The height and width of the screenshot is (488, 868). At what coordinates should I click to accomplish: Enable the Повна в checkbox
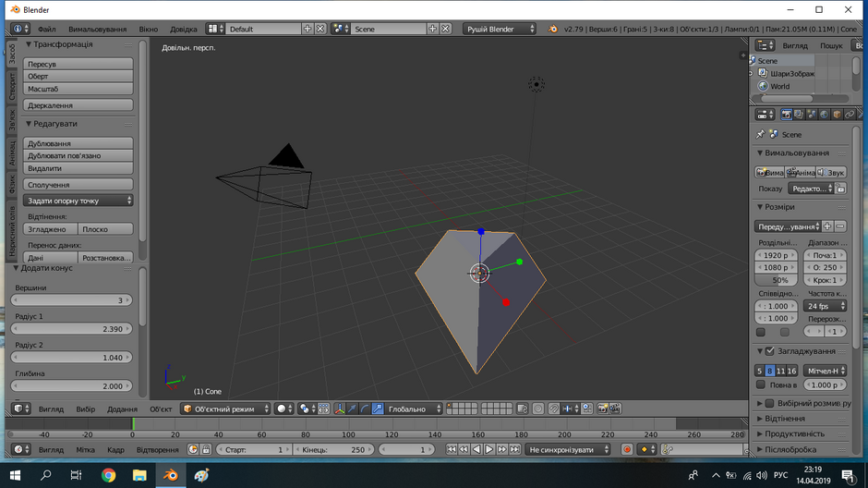click(761, 384)
